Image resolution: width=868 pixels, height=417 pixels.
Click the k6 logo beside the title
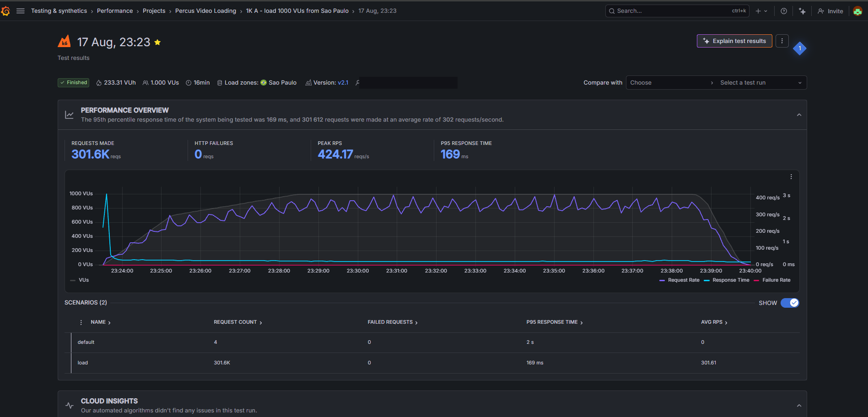64,42
